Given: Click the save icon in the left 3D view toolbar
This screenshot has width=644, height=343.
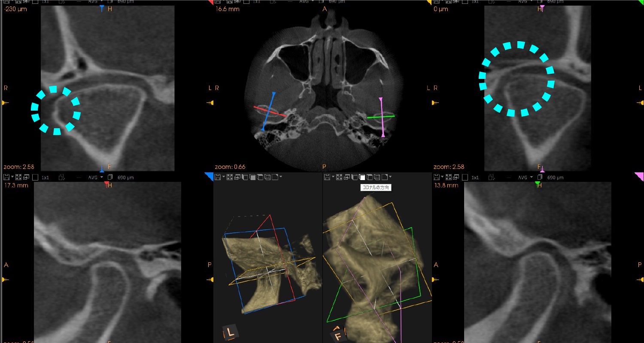Looking at the screenshot, I should (218, 177).
